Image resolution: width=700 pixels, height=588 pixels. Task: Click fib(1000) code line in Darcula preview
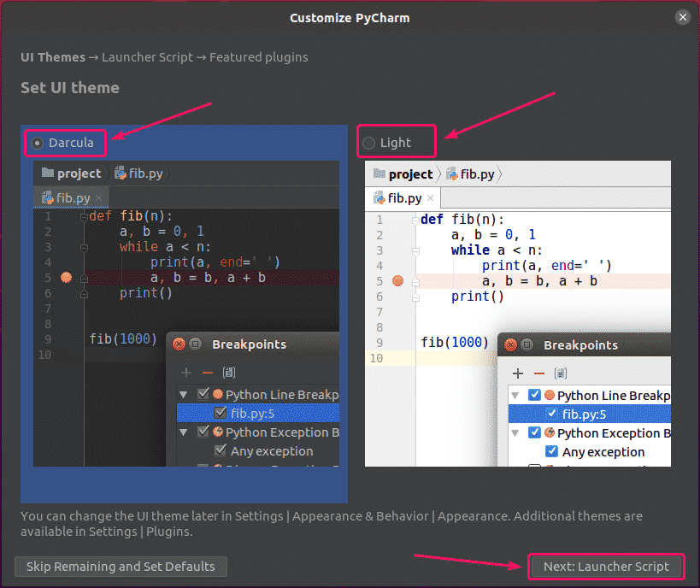tap(123, 339)
